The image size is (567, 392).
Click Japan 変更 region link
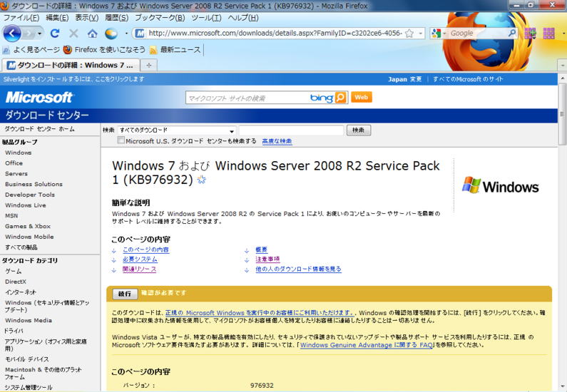404,79
